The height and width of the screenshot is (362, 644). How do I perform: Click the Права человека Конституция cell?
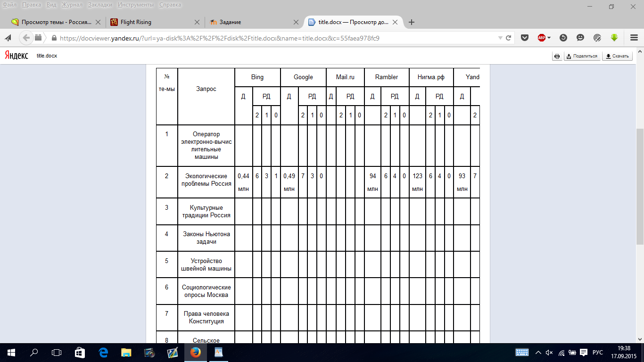coord(206,317)
